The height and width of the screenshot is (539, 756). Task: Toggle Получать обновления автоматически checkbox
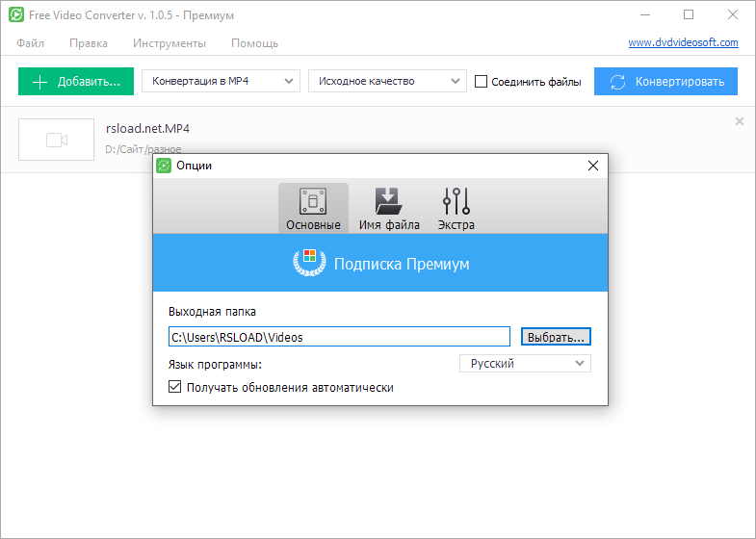[x=174, y=387]
